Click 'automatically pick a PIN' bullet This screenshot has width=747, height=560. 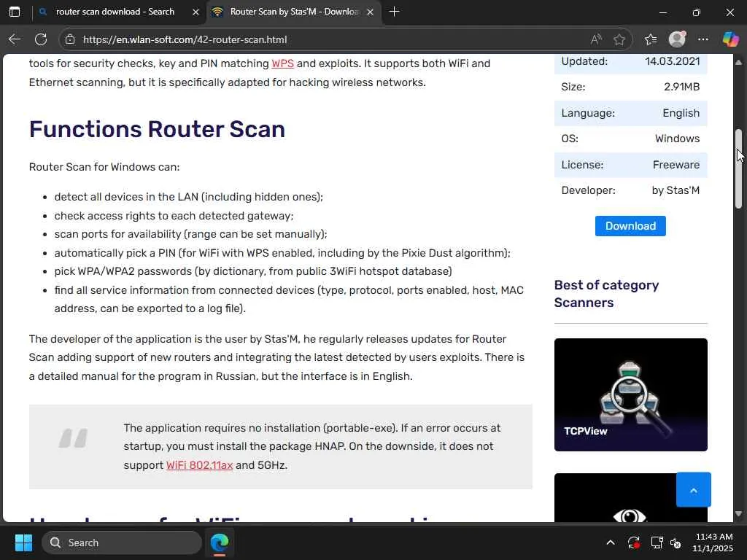(282, 253)
